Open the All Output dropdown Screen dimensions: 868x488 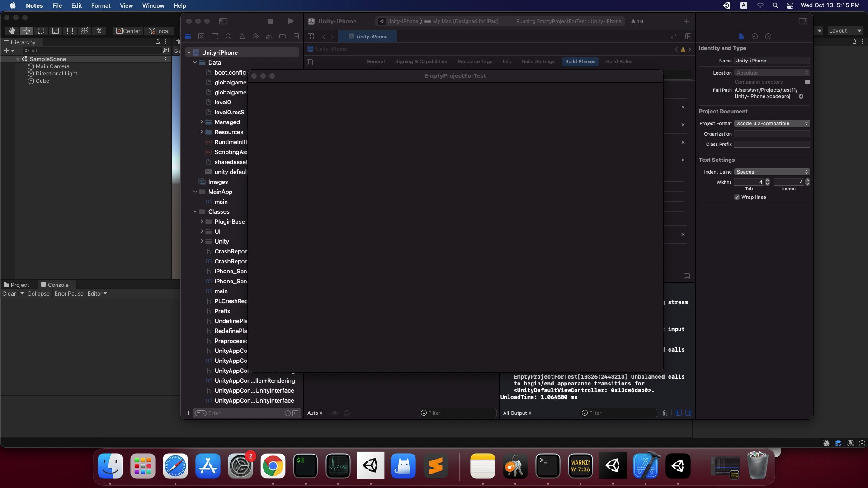(x=517, y=413)
